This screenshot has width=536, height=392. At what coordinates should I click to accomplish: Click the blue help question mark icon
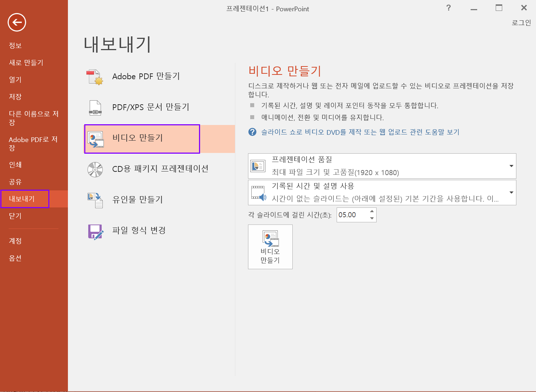(x=252, y=132)
